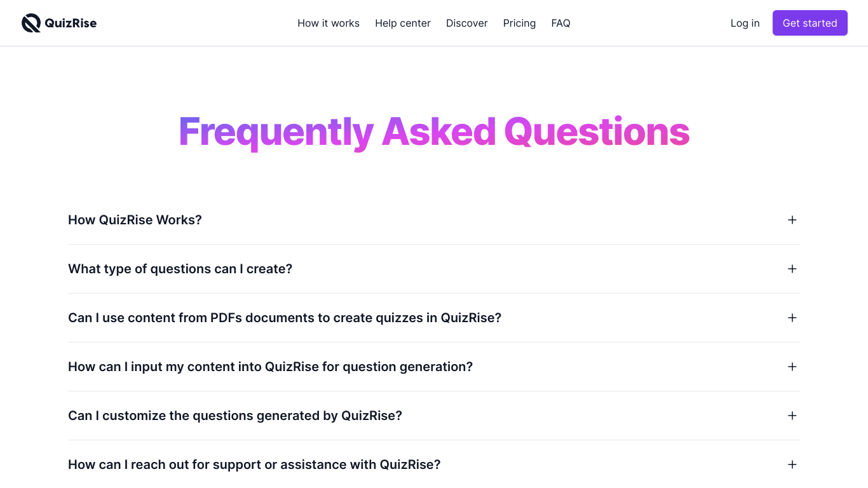Expand "How QuizRise Works?" with plus icon
Image resolution: width=868 pixels, height=488 pixels.
click(792, 220)
